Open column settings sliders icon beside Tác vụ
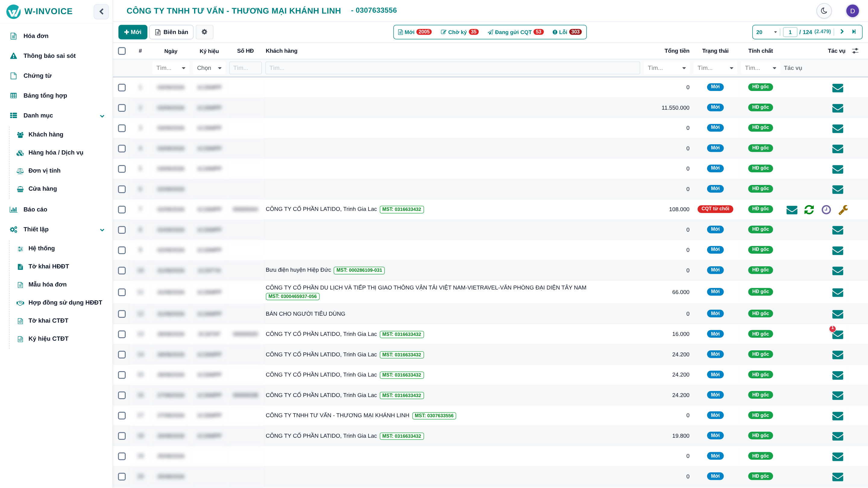Viewport: 868px width, 488px height. [x=855, y=51]
